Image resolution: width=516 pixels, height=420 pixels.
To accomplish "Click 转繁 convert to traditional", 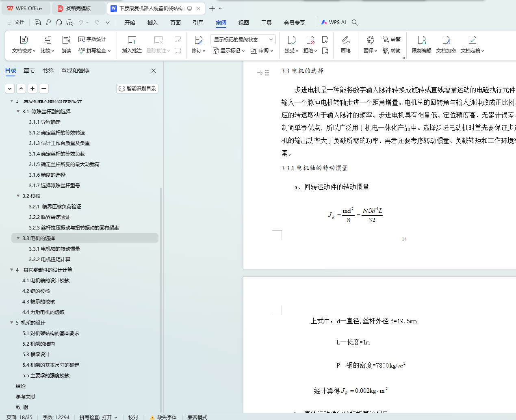I will click(392, 39).
